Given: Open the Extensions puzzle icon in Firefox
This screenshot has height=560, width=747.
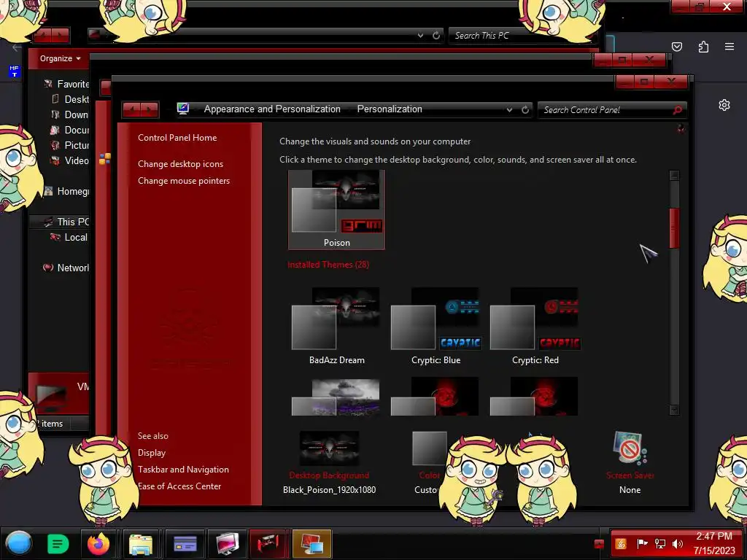Looking at the screenshot, I should pyautogui.click(x=703, y=47).
